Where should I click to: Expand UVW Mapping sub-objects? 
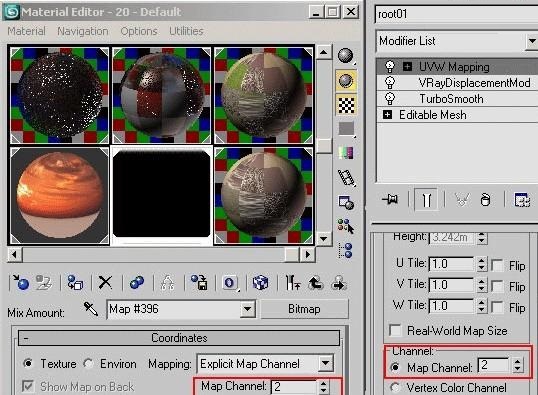pyautogui.click(x=407, y=67)
